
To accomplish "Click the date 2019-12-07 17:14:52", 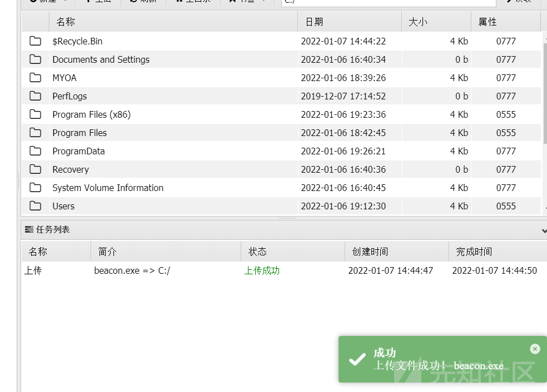I will 344,96.
